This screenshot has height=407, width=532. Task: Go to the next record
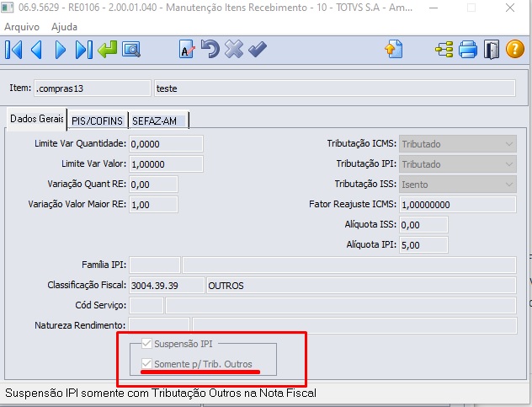point(60,50)
